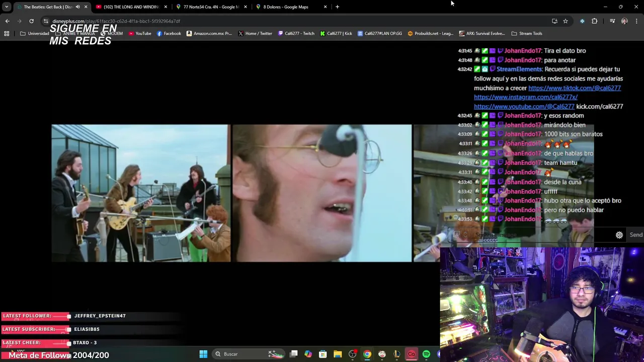Reload the Disney Plus page
Screen dimensions: 644x362
[x=31, y=21]
